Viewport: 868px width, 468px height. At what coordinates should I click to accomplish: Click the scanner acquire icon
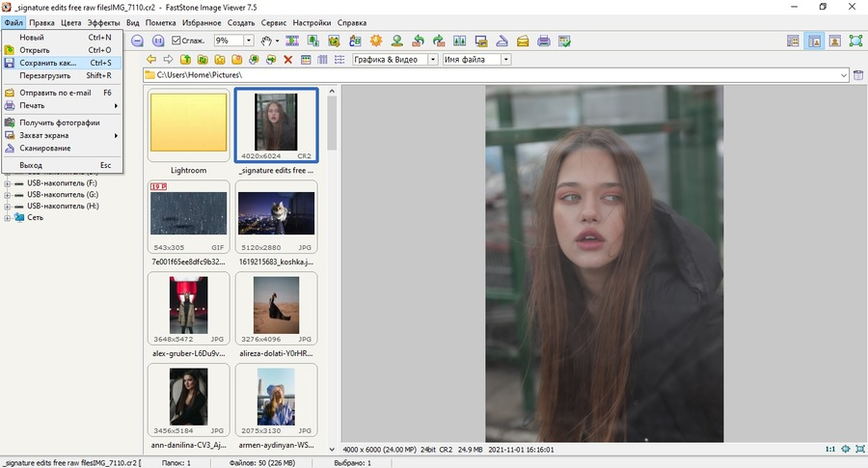click(502, 41)
